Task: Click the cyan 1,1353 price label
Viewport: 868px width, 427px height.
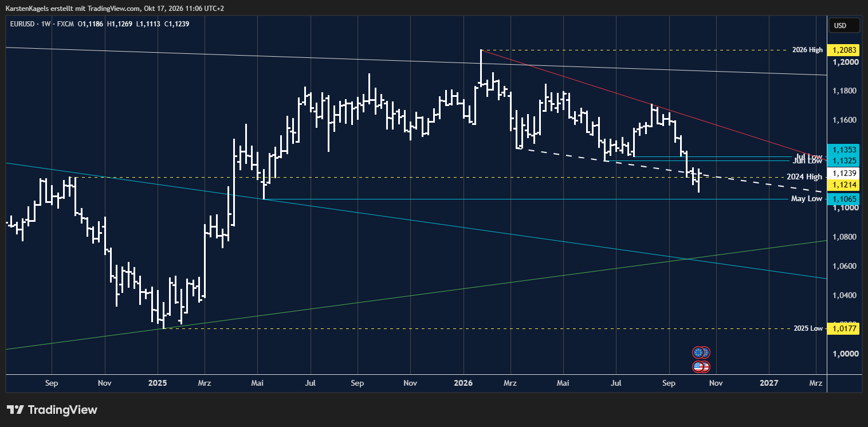Action: tap(844, 150)
